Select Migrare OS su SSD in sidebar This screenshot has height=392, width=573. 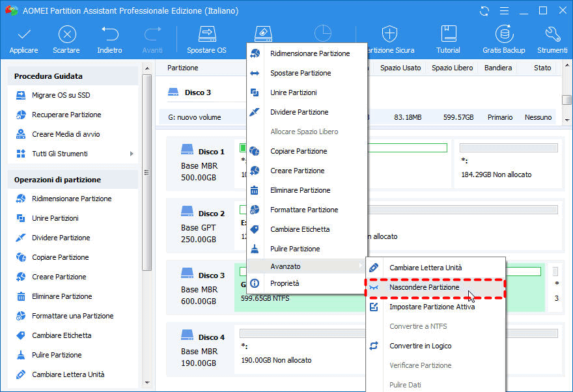[61, 95]
